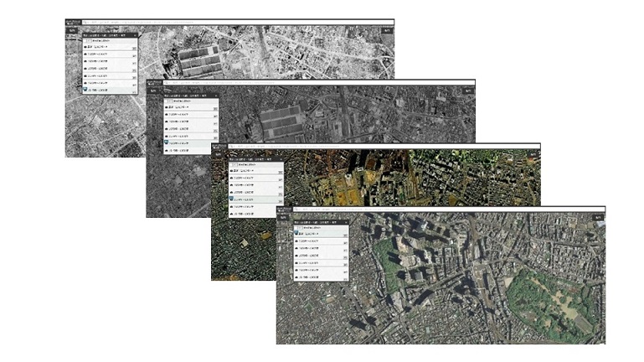Toggle the checkbox atop the second window's layer panel
This screenshot has width=644, height=362.
point(168,99)
